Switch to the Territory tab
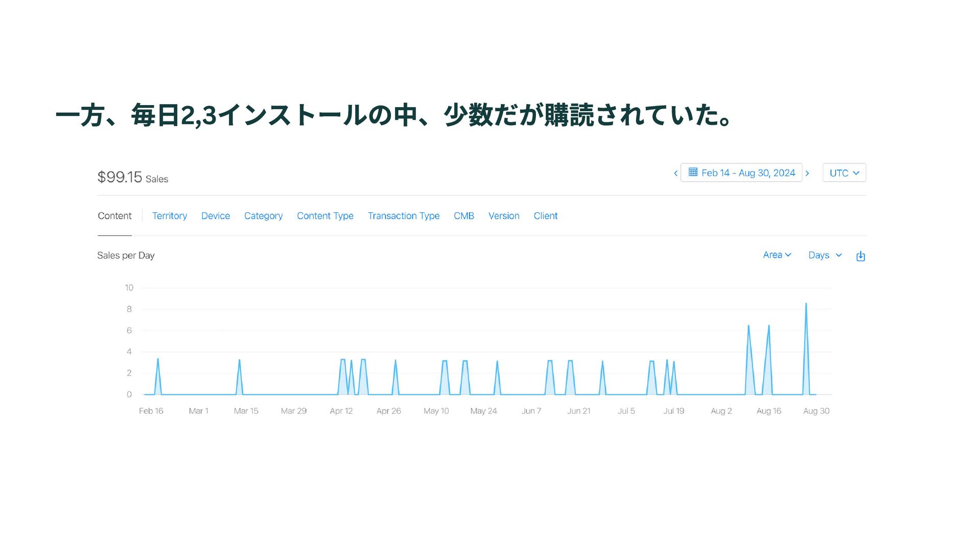This screenshot has height=551, width=980. pos(169,216)
